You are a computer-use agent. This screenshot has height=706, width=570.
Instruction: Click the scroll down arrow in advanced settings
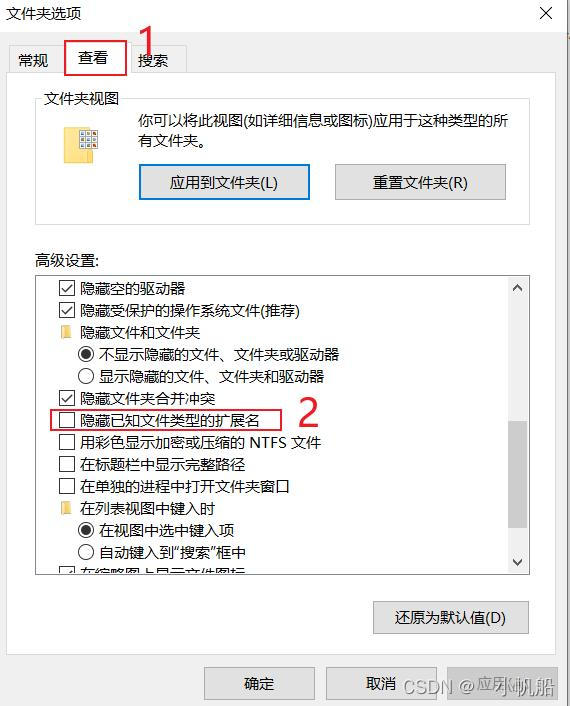517,562
